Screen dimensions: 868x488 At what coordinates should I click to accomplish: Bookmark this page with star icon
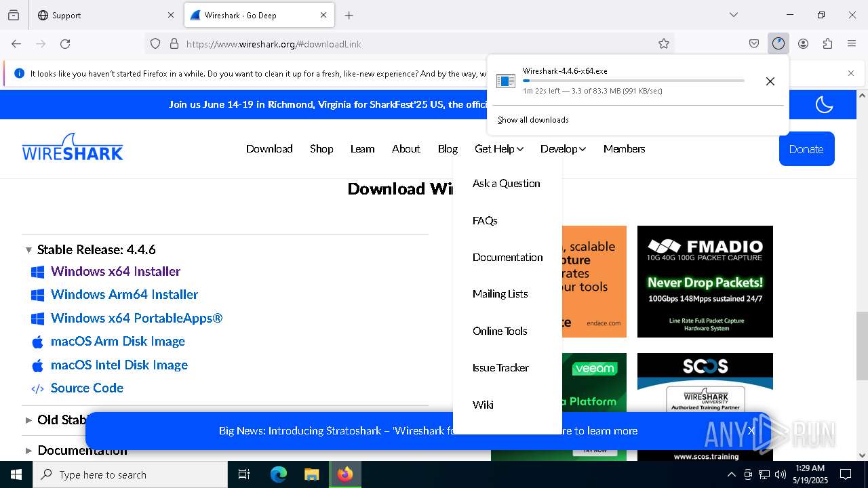664,43
